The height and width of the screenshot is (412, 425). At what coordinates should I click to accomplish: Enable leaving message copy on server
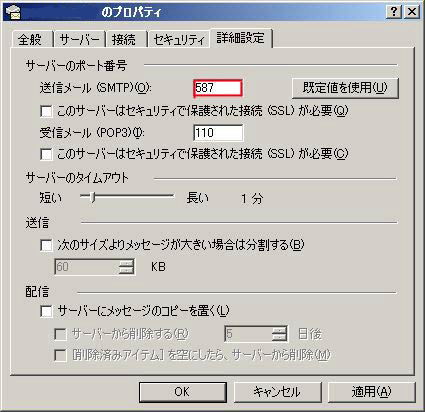tap(46, 311)
